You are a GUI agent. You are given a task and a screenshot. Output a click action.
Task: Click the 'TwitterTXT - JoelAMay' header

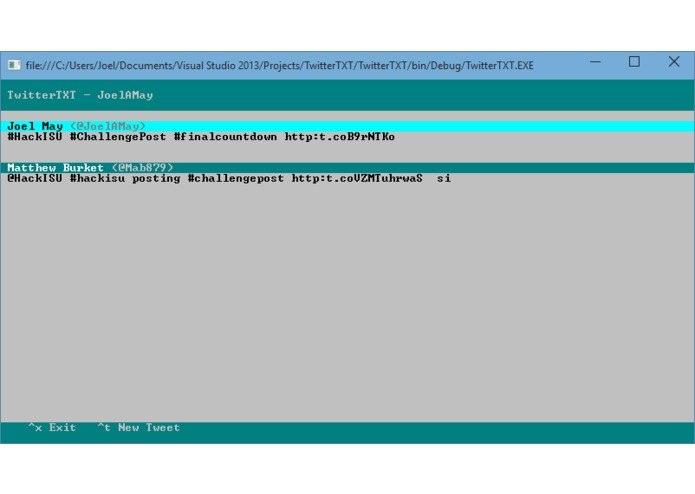point(80,95)
